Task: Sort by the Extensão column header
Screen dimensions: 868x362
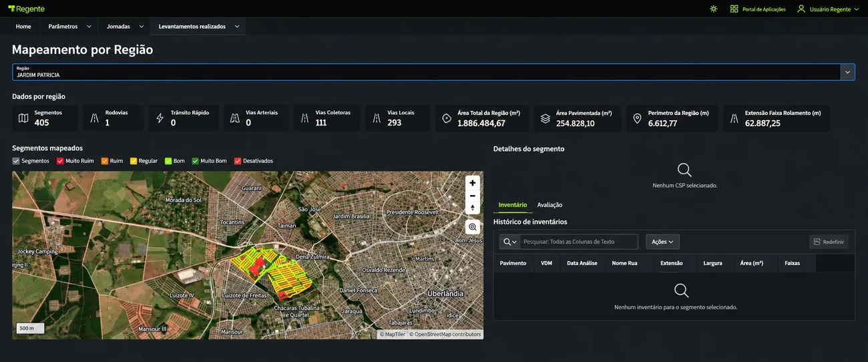Action: (672, 263)
